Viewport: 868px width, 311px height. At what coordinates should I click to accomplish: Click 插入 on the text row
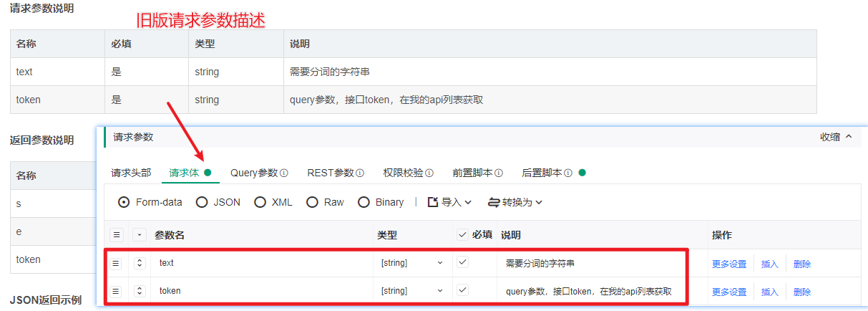(x=769, y=264)
